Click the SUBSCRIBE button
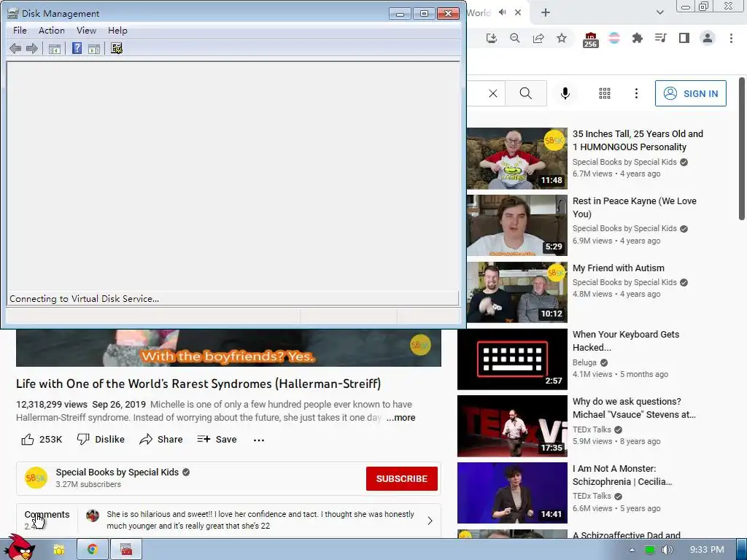This screenshot has width=747, height=560. [x=402, y=478]
